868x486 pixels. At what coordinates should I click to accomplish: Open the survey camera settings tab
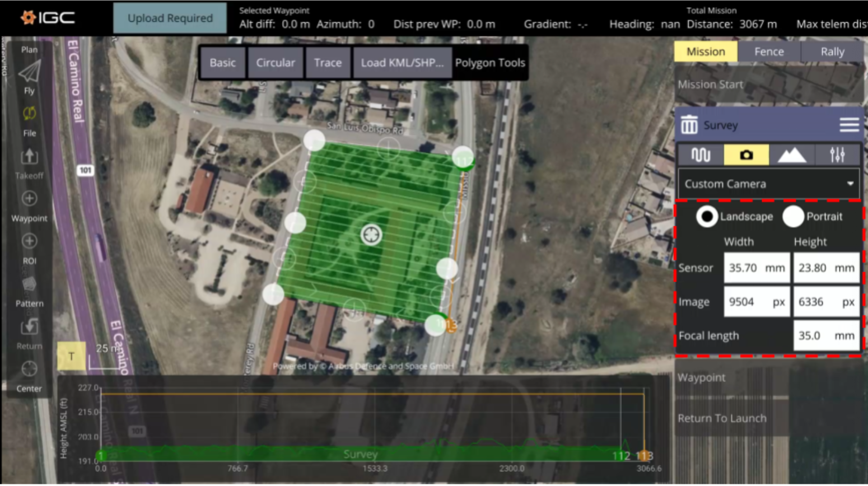pos(745,155)
